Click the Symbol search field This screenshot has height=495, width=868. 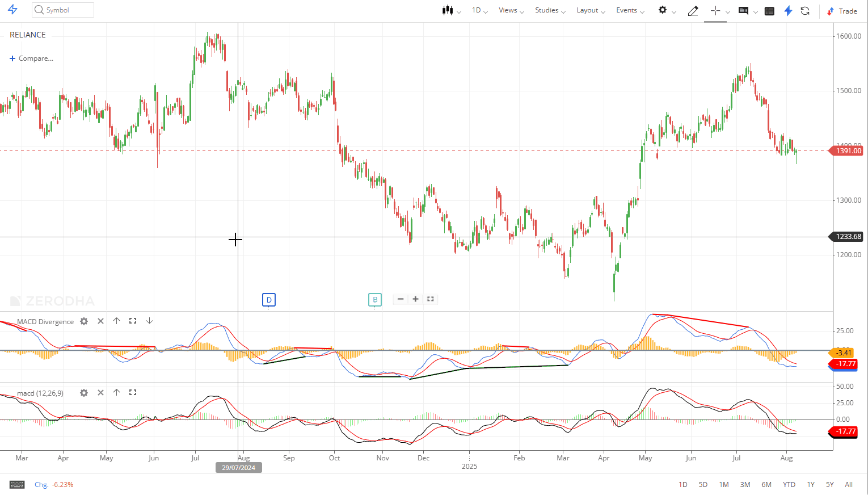tap(63, 10)
